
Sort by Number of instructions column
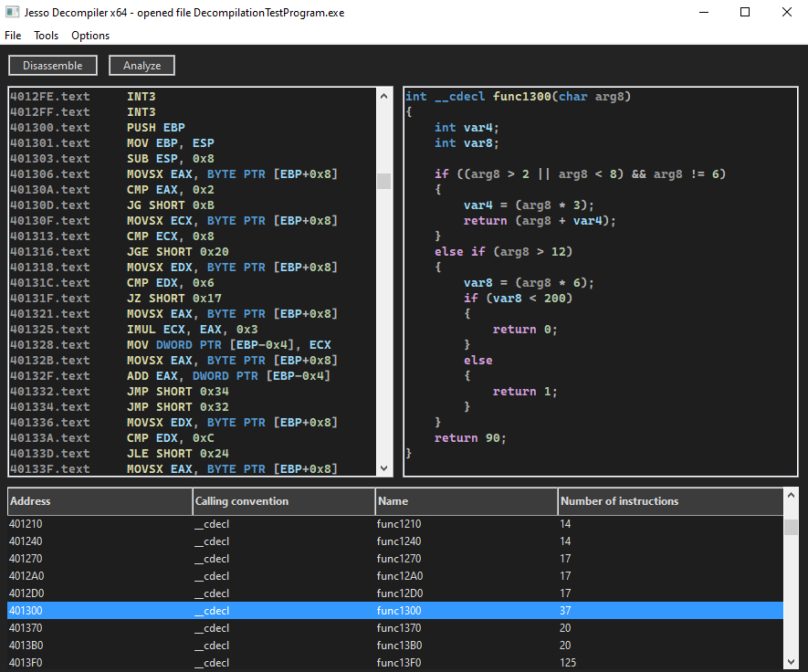pyautogui.click(x=669, y=501)
